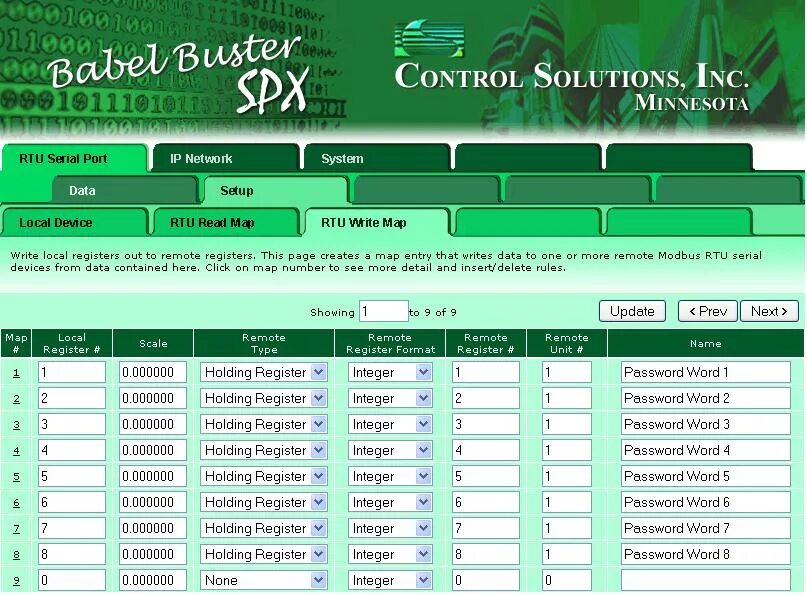Go to previous page with Prev button
Screen dimensions: 807x596
click(x=708, y=311)
